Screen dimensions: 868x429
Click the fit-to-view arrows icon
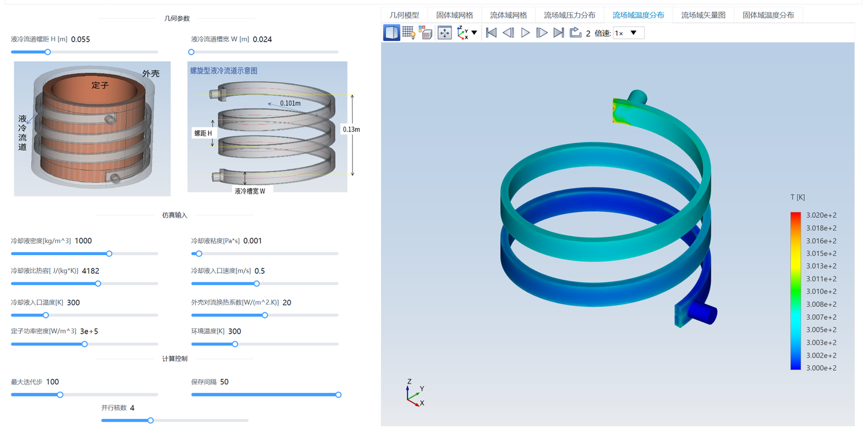pyautogui.click(x=445, y=33)
